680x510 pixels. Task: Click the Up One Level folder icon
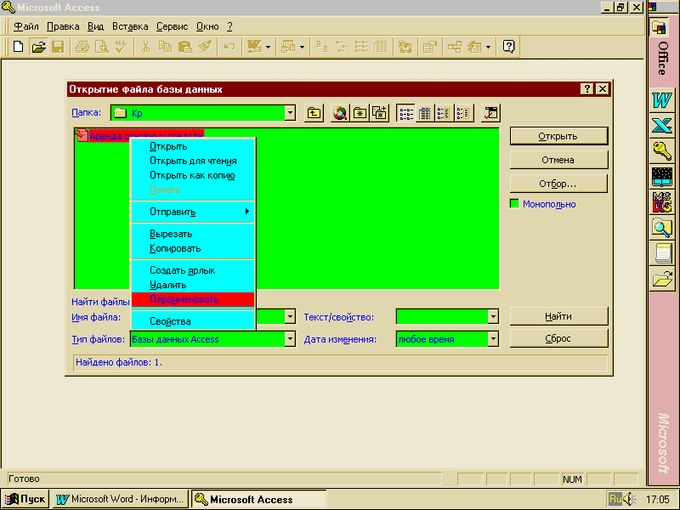point(314,113)
